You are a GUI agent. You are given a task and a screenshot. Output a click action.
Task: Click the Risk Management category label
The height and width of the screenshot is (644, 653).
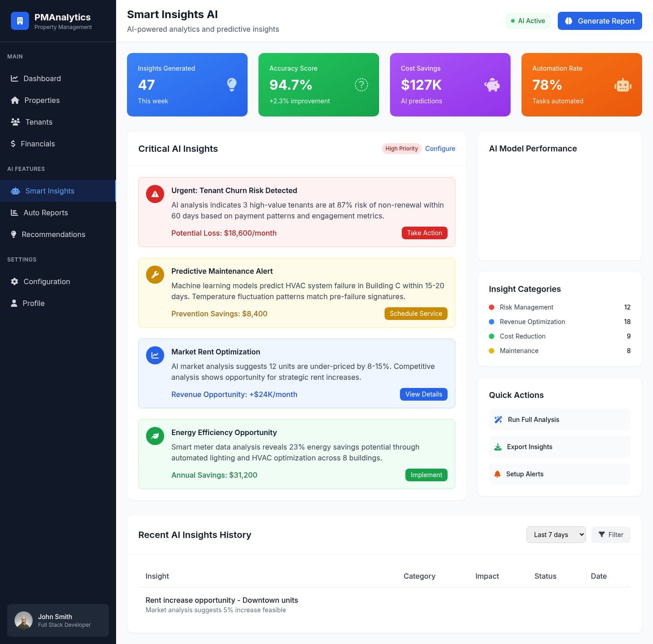526,307
